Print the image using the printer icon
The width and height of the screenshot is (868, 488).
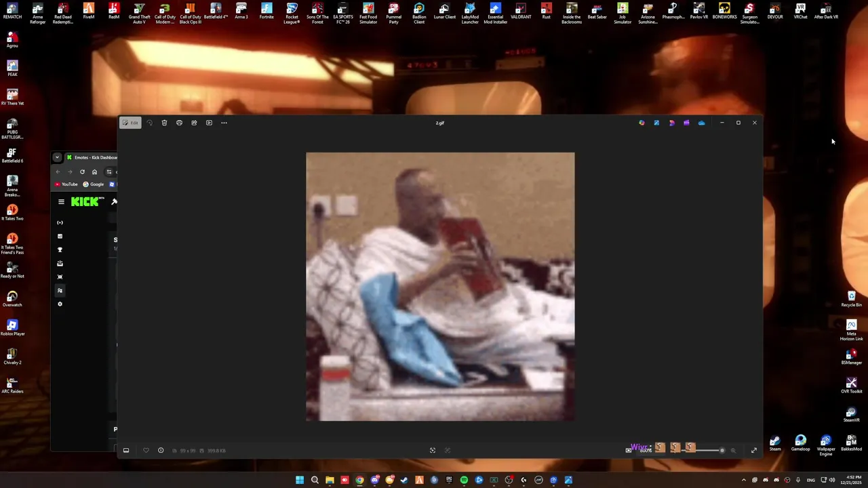(179, 123)
